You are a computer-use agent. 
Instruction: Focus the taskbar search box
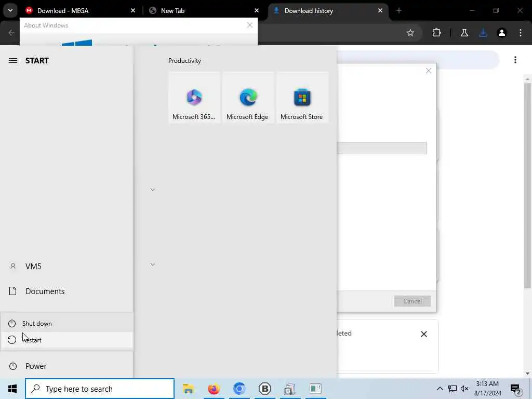[x=100, y=389]
